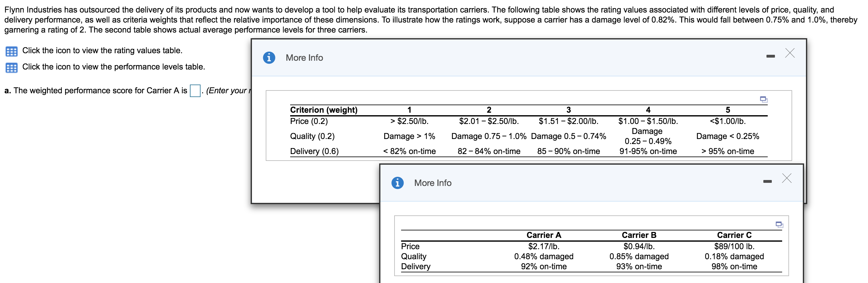
Task: Click the info icon in the rating values dialog
Action: point(269,58)
